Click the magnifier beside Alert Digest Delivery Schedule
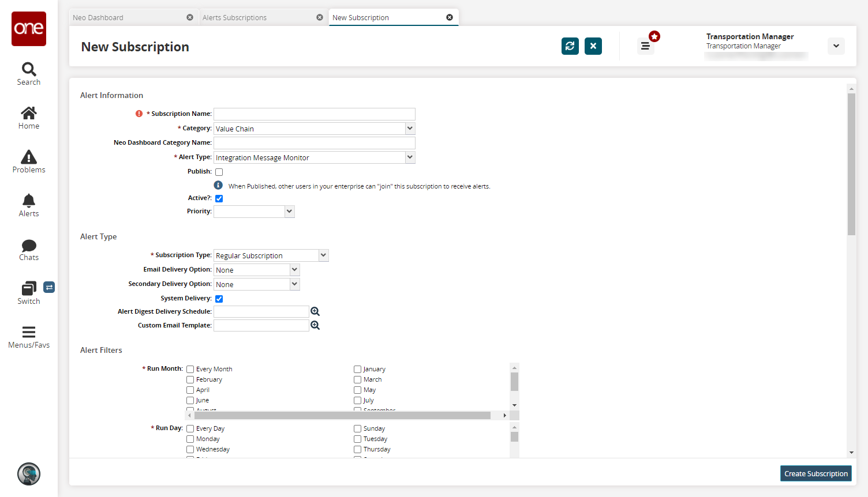 click(315, 311)
